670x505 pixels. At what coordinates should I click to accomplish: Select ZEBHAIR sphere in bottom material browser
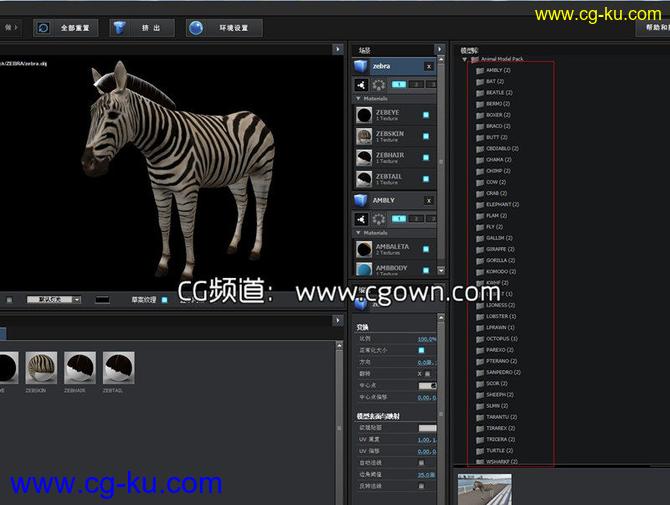coord(80,367)
